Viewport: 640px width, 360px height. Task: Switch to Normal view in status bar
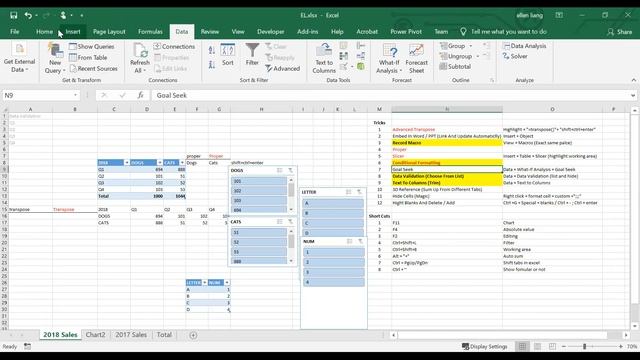point(522,347)
